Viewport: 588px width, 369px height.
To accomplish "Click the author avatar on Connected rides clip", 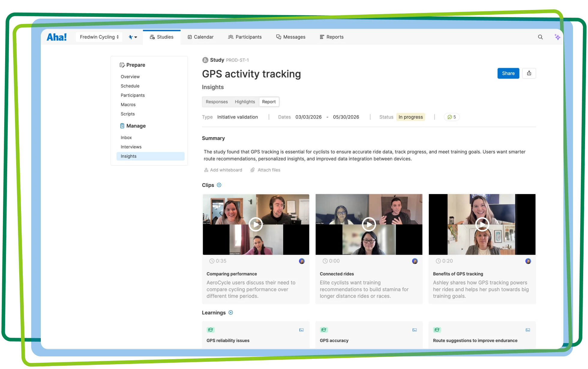I will [415, 261].
